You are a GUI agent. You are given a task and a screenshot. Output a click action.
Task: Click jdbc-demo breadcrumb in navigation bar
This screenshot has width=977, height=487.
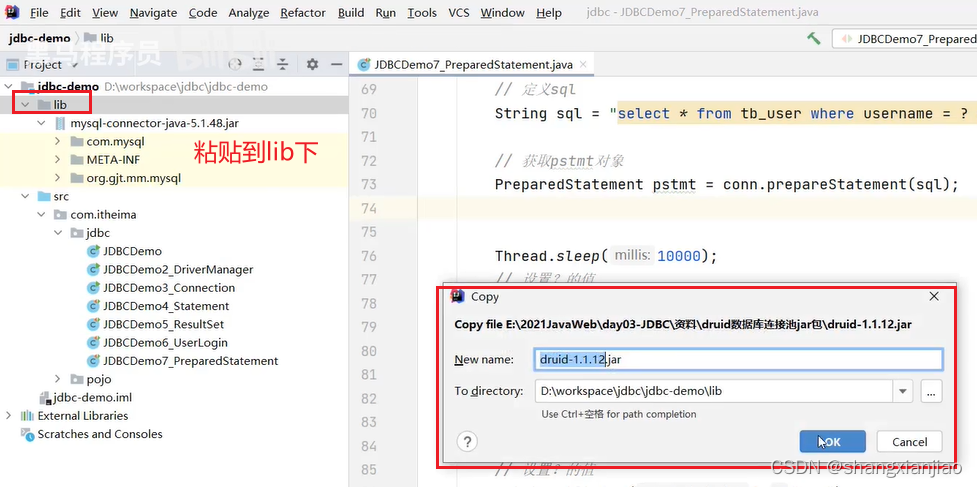click(39, 38)
